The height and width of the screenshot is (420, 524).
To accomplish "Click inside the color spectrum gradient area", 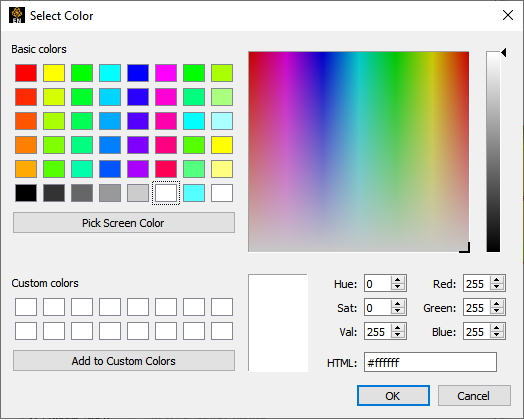I will pos(359,151).
